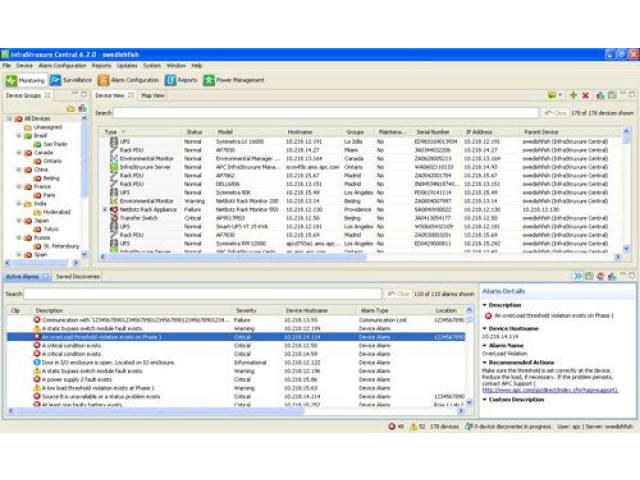This screenshot has width=640, height=480.
Task: Click the UPS icon for Symmetra LX 16000
Action: click(x=114, y=142)
